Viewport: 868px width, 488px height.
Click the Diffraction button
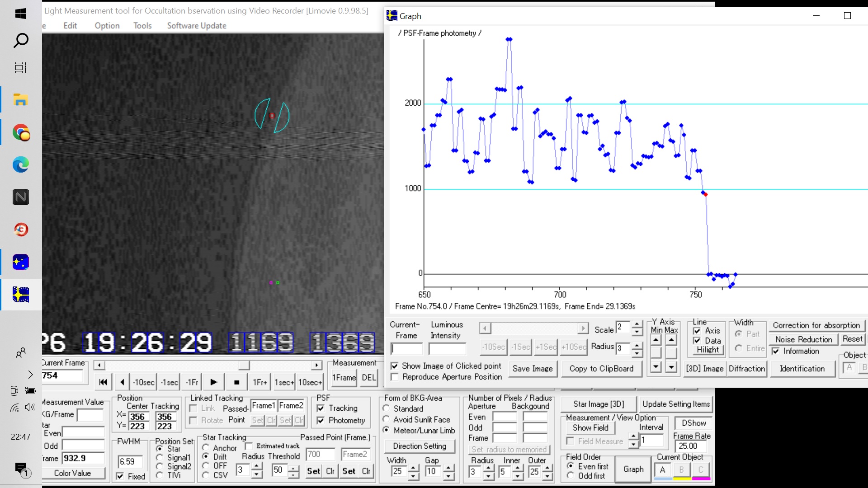tap(746, 369)
